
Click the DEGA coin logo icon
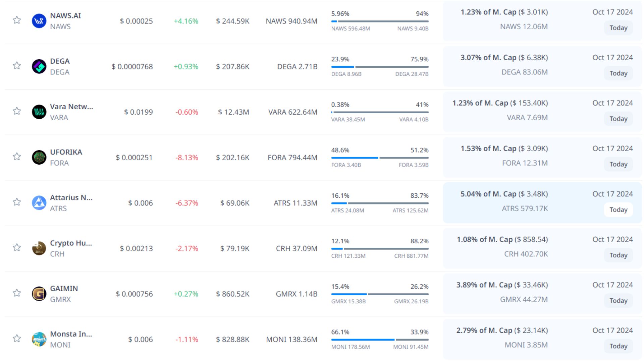click(39, 66)
